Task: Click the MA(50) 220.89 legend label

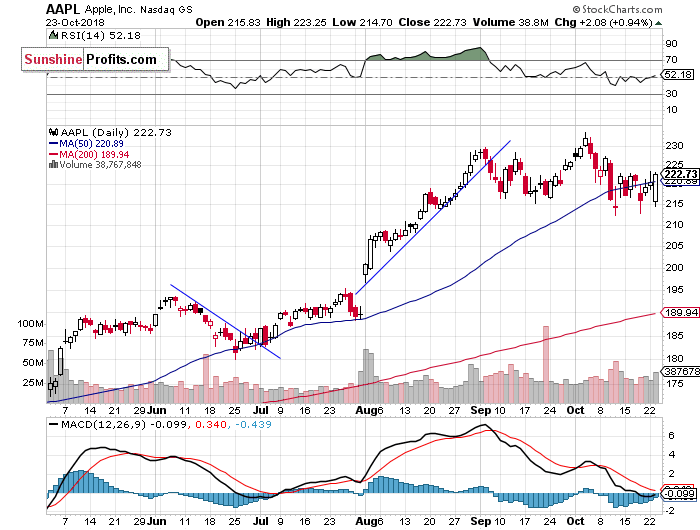Action: pyautogui.click(x=92, y=143)
